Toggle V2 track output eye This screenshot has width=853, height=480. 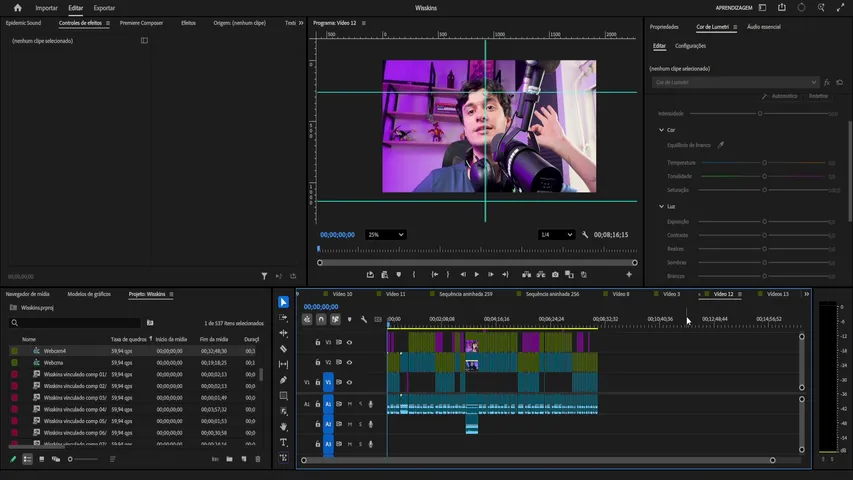click(349, 362)
